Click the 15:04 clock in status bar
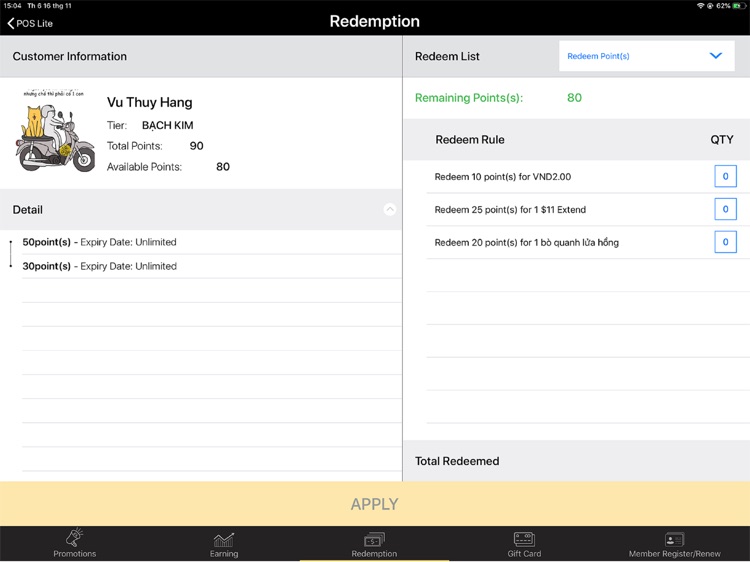This screenshot has height=562, width=750. (12, 6)
